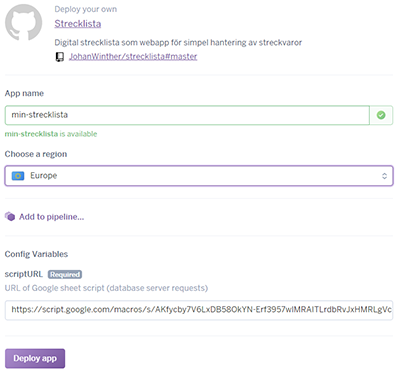400x373 pixels.
Task: Click the scriptURL variable label
Action: pos(24,274)
